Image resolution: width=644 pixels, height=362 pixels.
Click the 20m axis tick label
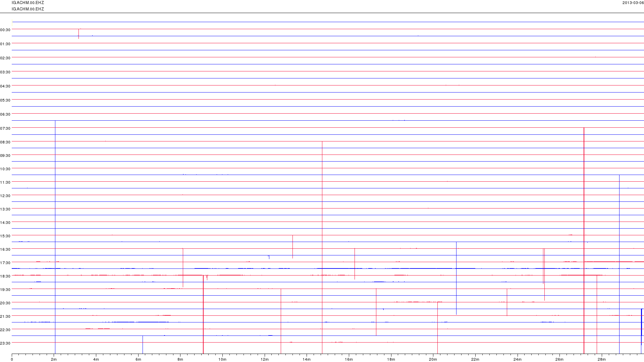coord(433,360)
